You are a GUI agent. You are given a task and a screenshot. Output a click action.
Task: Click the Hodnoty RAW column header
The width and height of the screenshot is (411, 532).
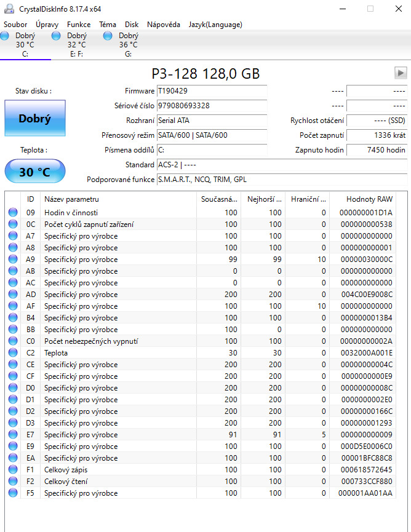(x=369, y=199)
